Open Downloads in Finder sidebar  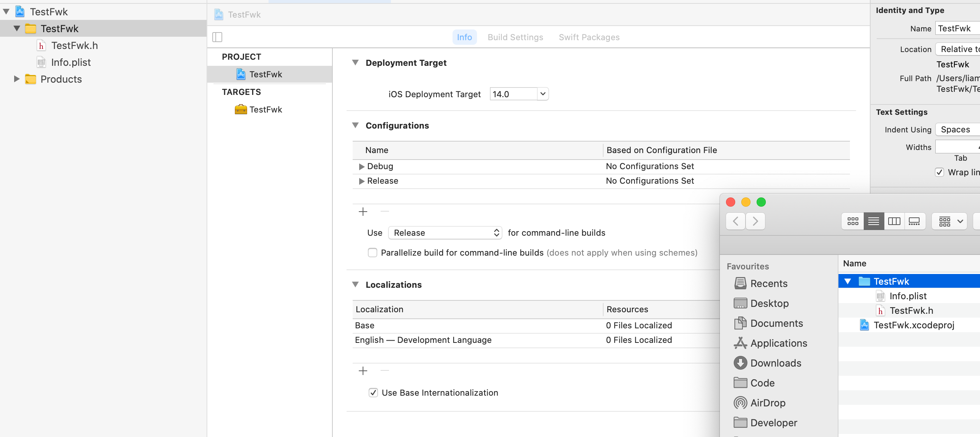pos(775,363)
